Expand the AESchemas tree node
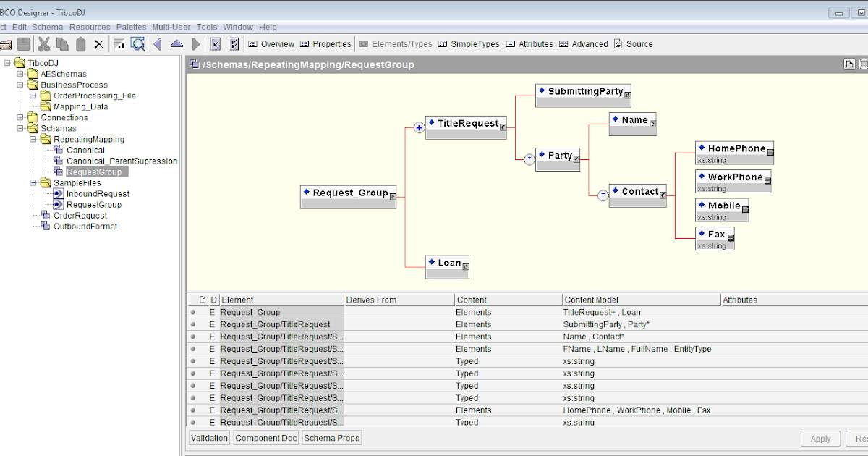Image resolution: width=868 pixels, height=456 pixels. pyautogui.click(x=19, y=74)
